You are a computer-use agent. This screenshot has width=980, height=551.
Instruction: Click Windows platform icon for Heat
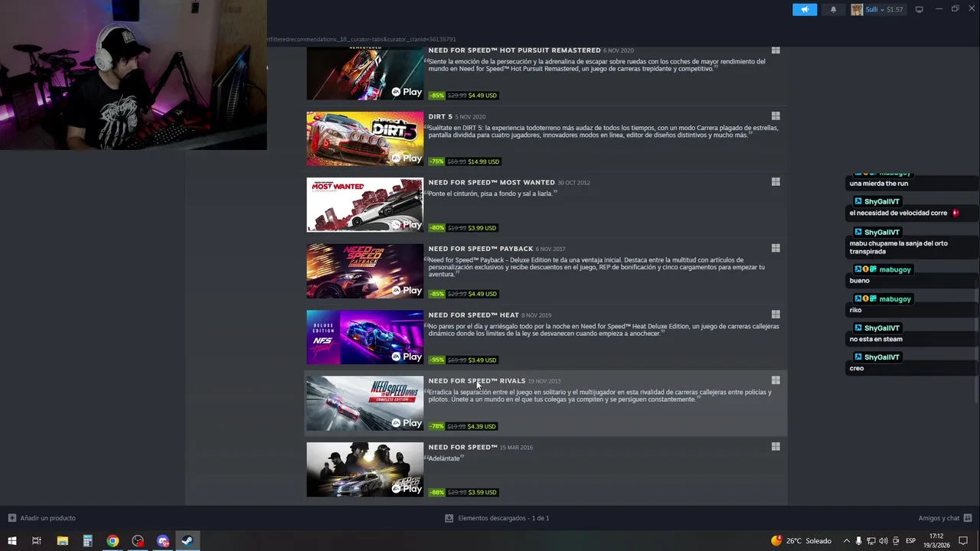tap(776, 315)
